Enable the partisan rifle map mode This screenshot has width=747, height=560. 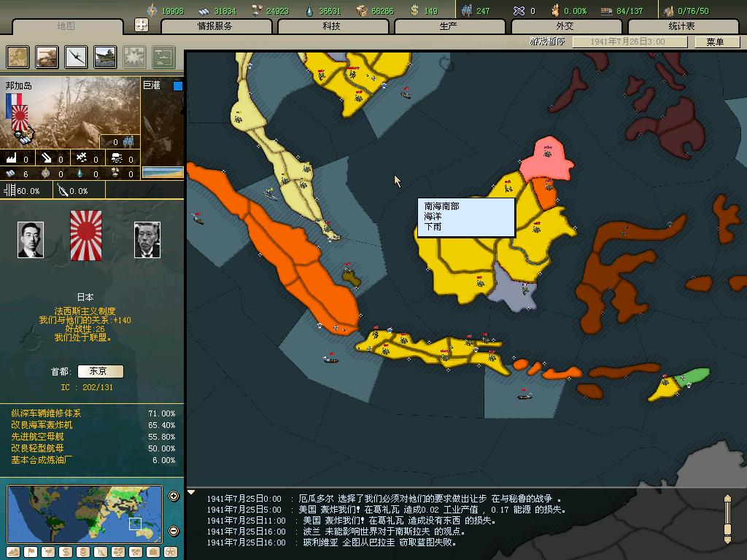pos(101,553)
